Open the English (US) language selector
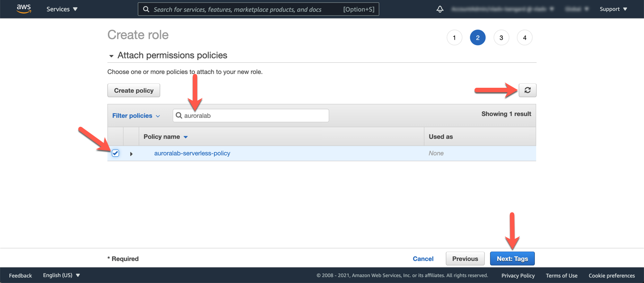Screen dimensions: 644x283 (61, 275)
